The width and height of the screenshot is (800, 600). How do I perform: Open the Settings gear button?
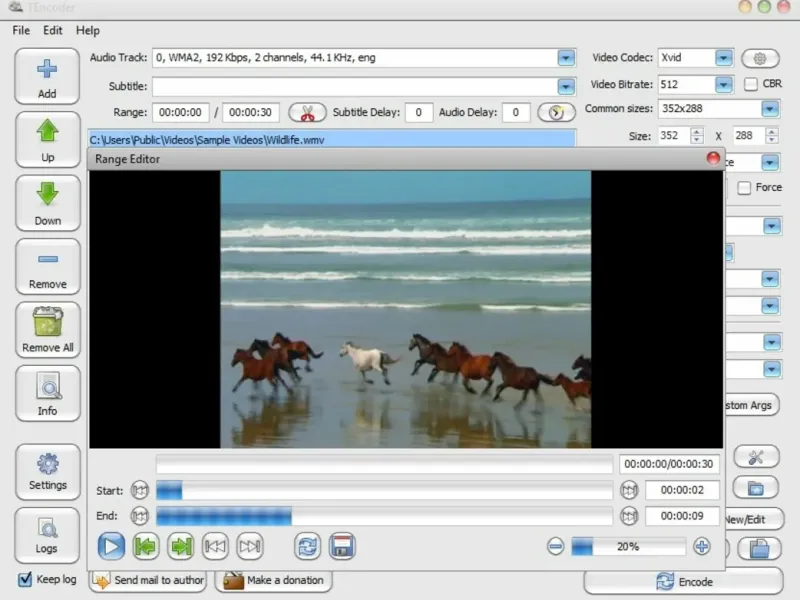(x=47, y=472)
